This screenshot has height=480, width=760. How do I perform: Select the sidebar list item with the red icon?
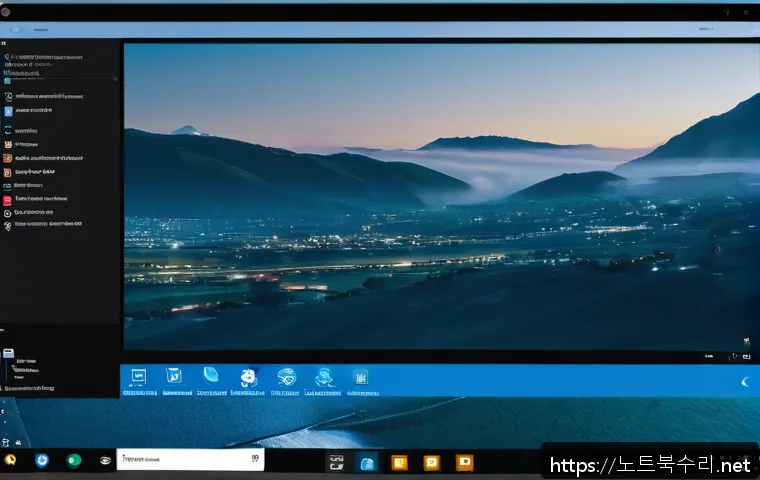pos(8,199)
